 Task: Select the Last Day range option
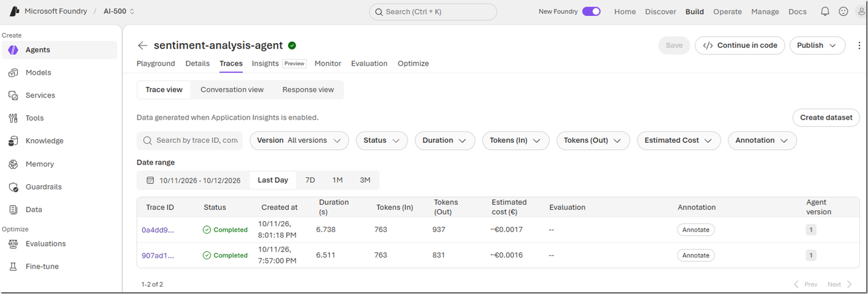[x=273, y=180]
